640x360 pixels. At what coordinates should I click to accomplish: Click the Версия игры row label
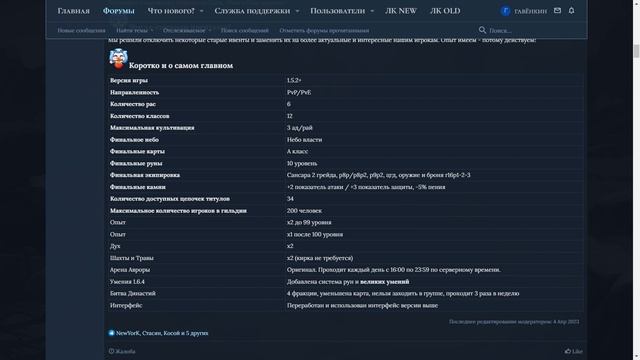click(x=129, y=80)
